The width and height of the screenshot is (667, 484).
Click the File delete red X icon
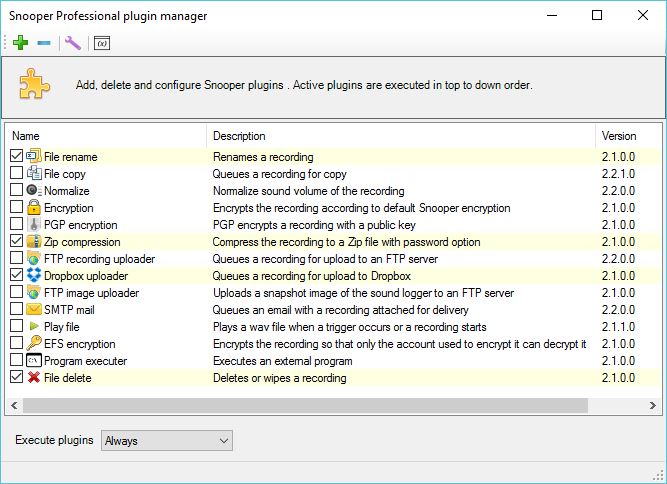click(34, 377)
